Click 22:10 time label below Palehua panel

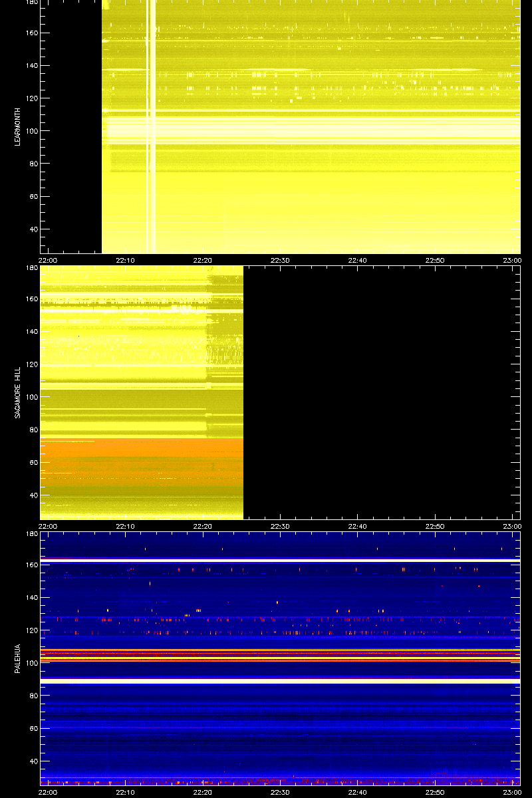(x=126, y=792)
